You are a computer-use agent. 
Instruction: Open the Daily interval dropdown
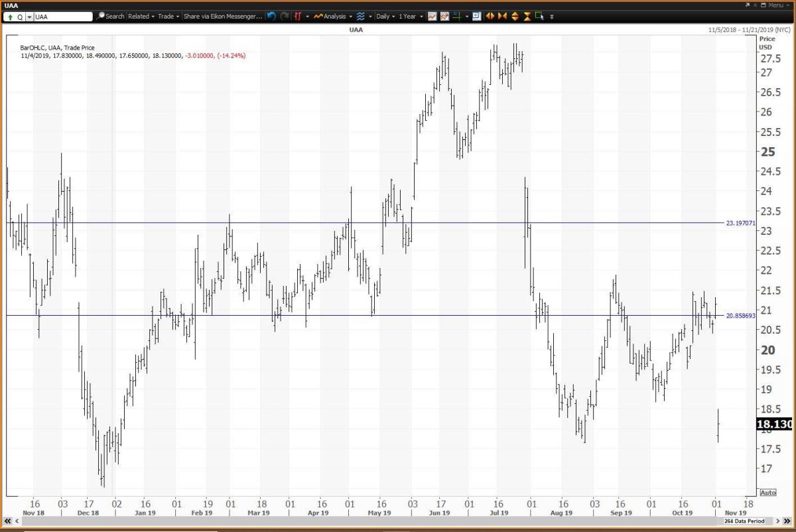385,16
